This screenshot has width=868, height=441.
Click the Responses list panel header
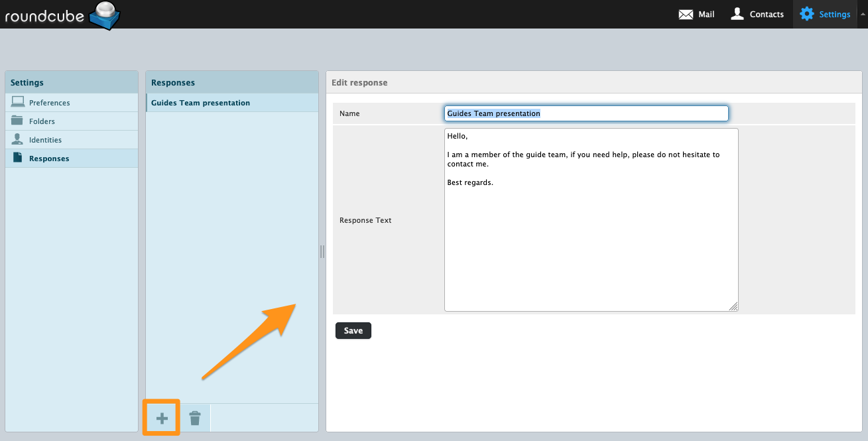pyautogui.click(x=173, y=83)
